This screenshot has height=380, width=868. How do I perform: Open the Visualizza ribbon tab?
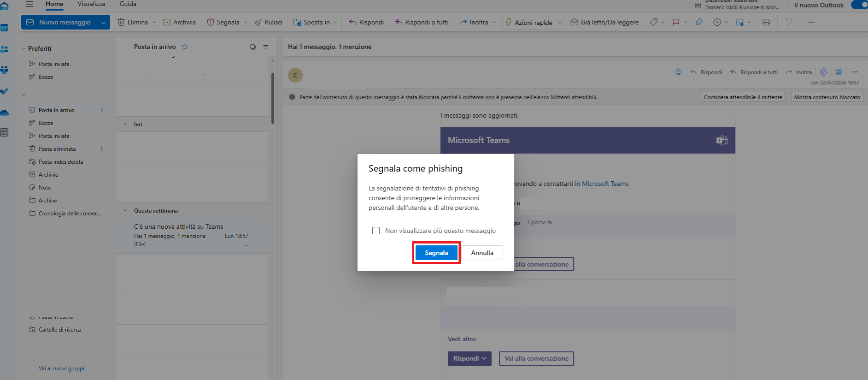click(x=91, y=4)
